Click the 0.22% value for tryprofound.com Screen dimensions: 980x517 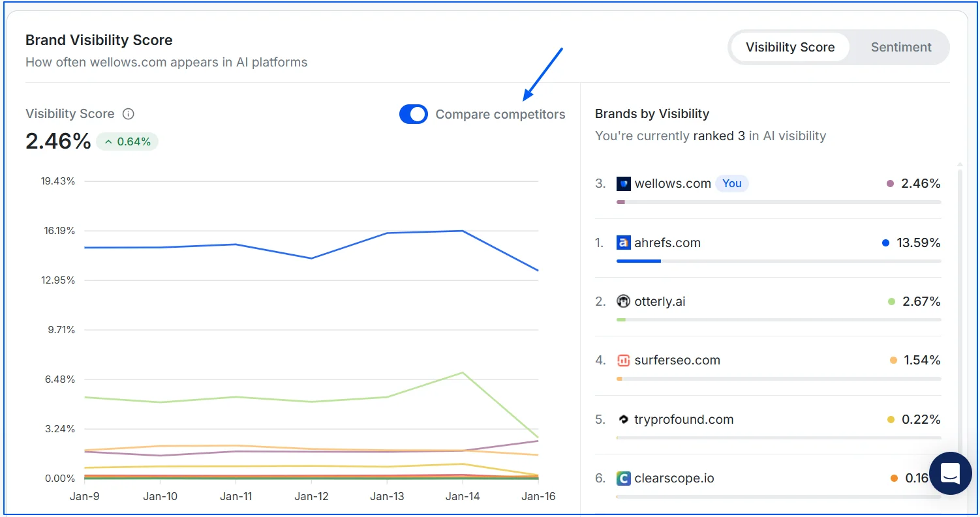pyautogui.click(x=921, y=419)
